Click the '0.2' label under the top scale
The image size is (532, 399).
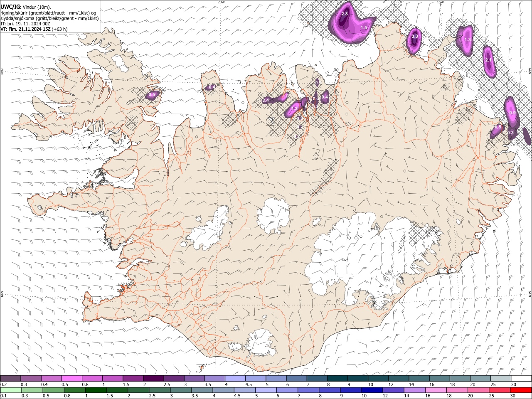pos(3,384)
